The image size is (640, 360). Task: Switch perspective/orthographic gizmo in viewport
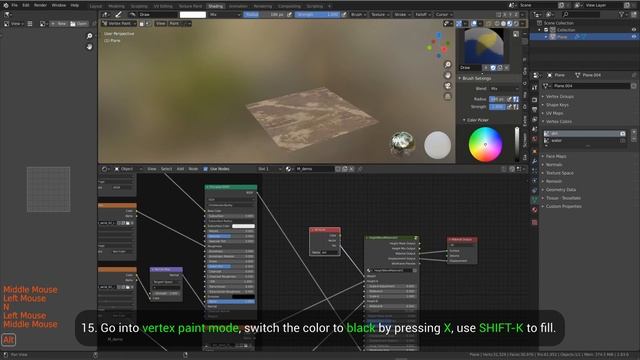click(x=448, y=96)
